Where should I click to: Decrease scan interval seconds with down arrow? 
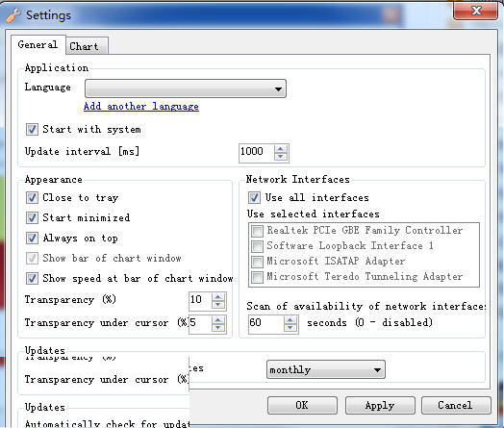290,327
